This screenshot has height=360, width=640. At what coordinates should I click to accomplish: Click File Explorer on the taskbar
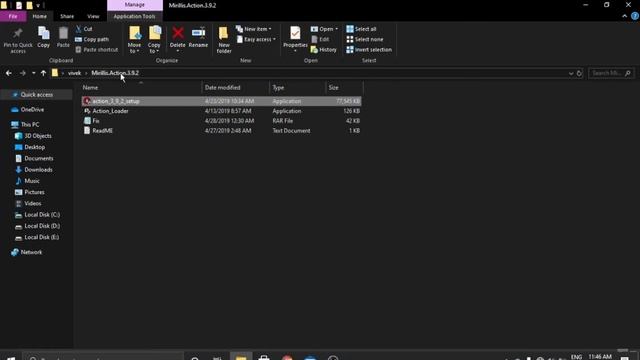(x=241, y=357)
